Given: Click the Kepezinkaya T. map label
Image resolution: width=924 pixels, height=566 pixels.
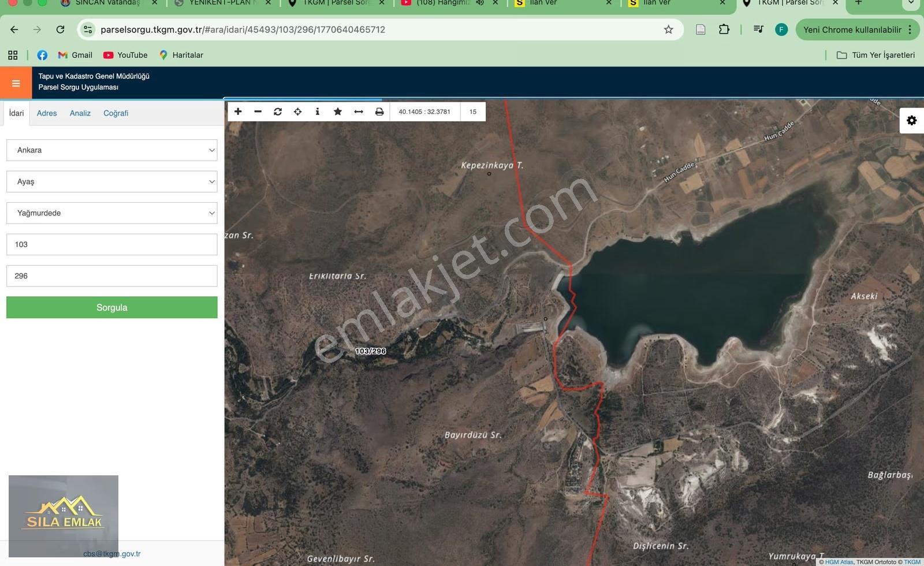Looking at the screenshot, I should click(492, 165).
